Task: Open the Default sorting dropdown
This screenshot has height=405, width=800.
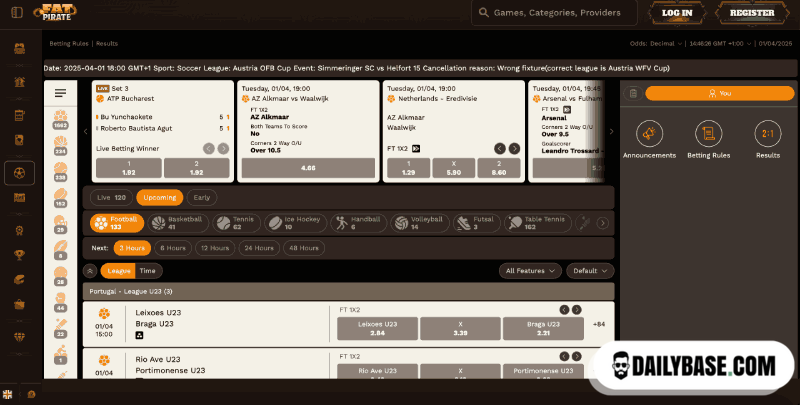Action: [590, 271]
